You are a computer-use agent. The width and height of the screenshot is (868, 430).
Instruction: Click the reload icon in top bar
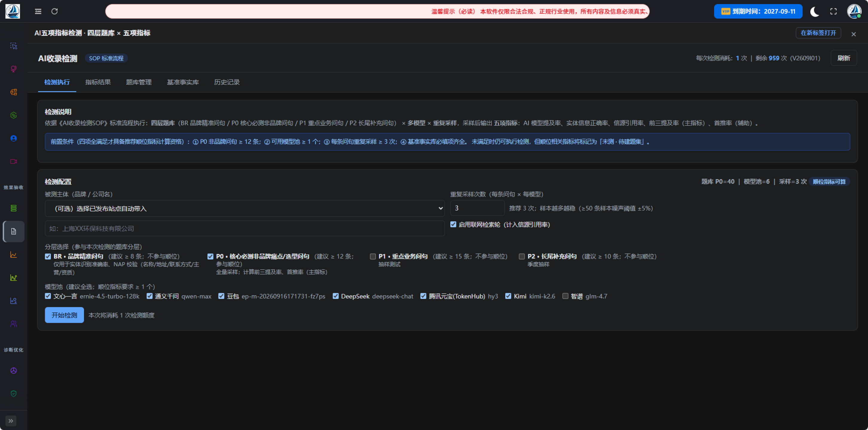click(55, 11)
